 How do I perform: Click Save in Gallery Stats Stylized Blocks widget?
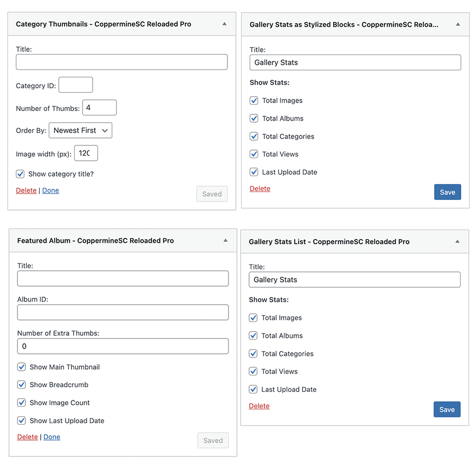pos(447,192)
